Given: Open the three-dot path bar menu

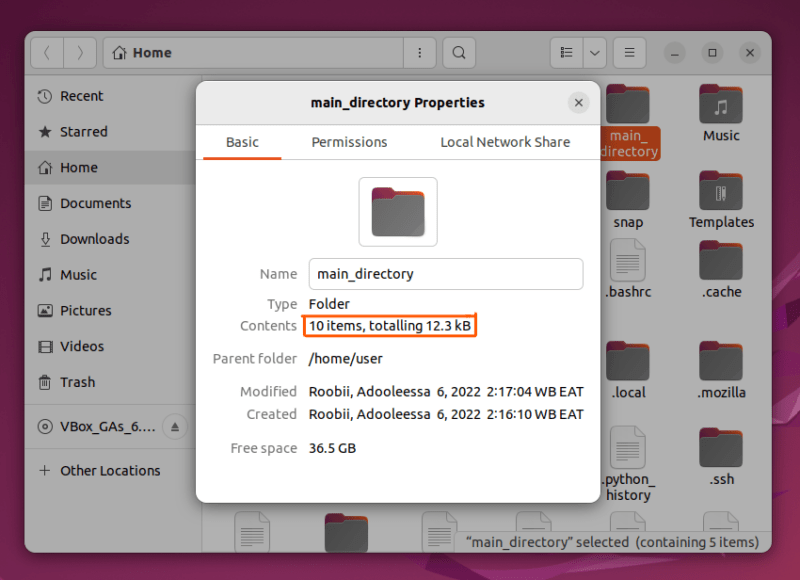Looking at the screenshot, I should (x=419, y=52).
